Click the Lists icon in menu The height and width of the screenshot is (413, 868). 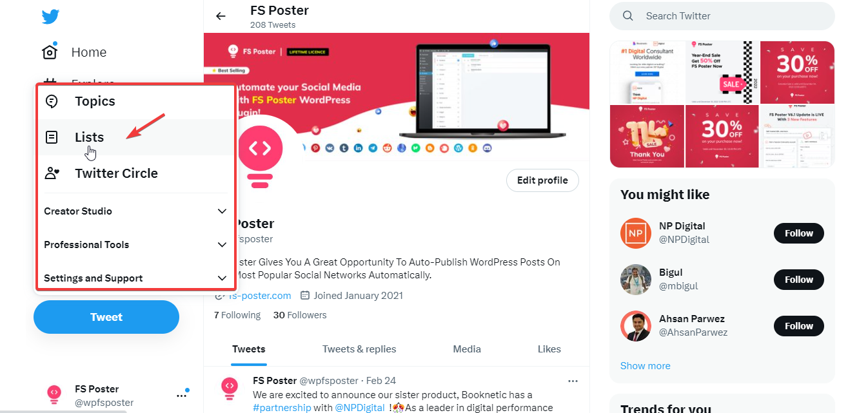(52, 137)
